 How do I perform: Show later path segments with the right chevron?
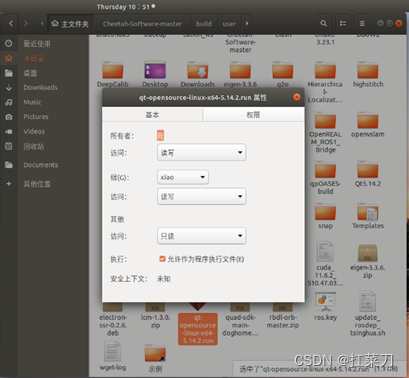247,24
